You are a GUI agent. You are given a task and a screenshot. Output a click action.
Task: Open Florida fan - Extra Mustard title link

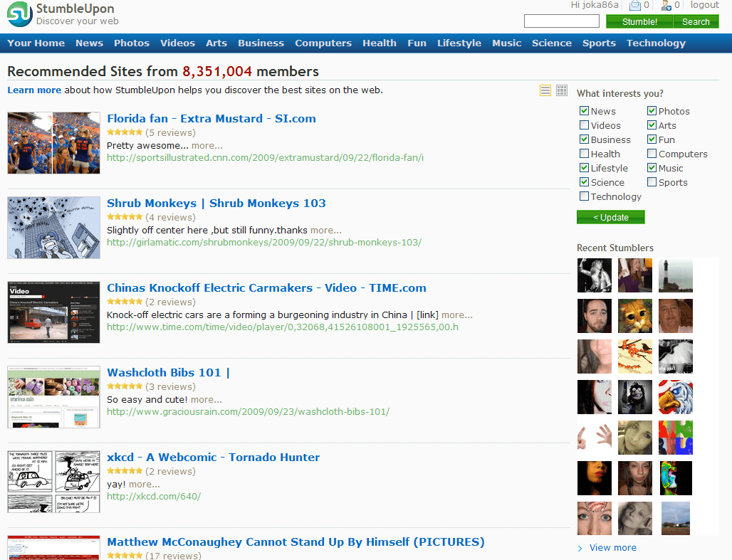[211, 119]
